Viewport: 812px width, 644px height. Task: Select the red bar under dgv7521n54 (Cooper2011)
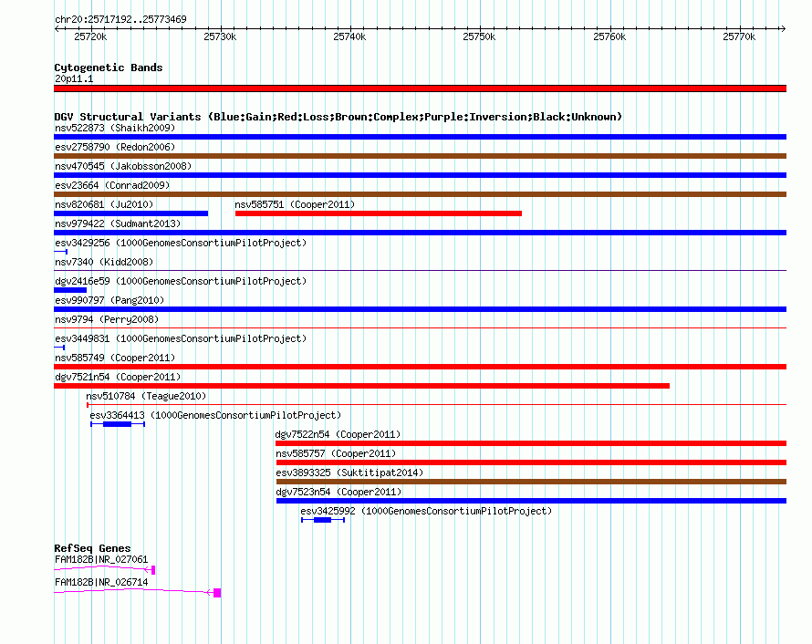[x=361, y=386]
